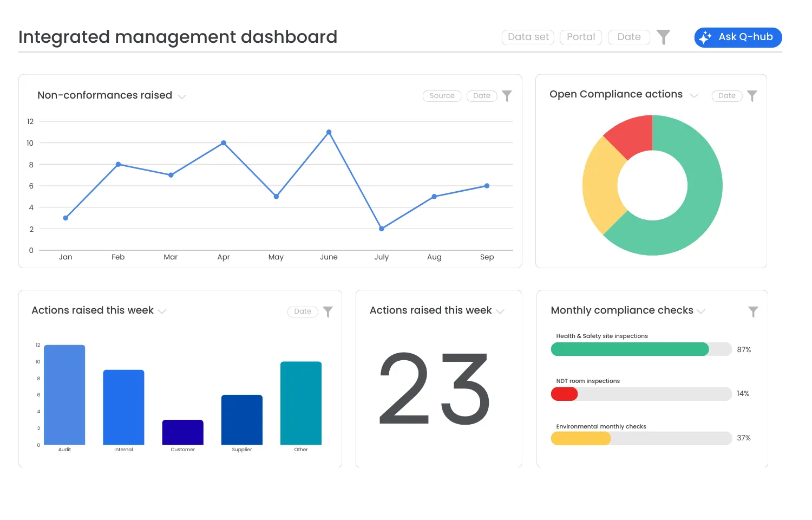Viewport: 812px width, 520px height.
Task: Expand the Monthly compliance checks dropdown
Action: coord(702,311)
